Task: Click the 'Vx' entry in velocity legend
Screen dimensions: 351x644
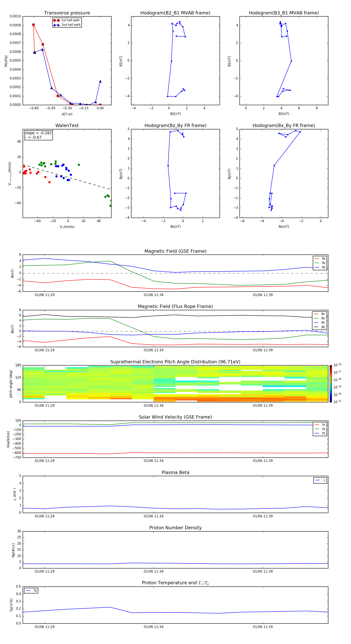Action: 320,424
